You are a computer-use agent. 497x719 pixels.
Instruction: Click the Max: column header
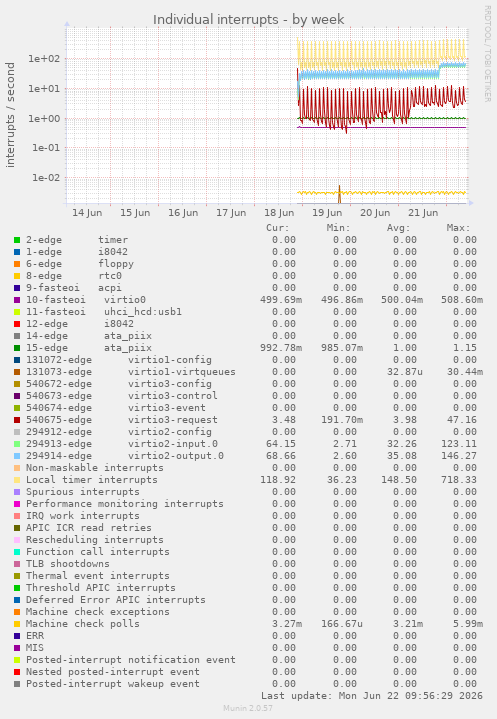[x=458, y=228]
